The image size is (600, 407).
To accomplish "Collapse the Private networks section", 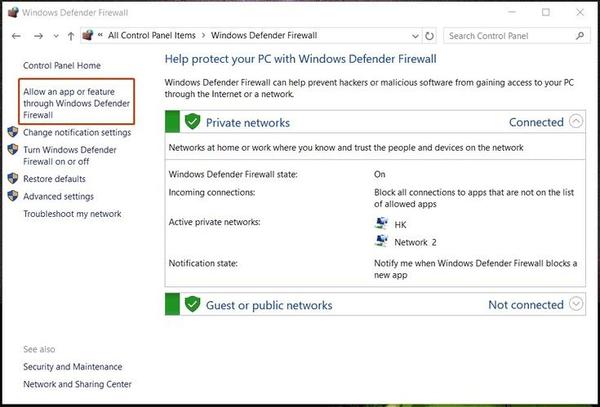I will 576,122.
